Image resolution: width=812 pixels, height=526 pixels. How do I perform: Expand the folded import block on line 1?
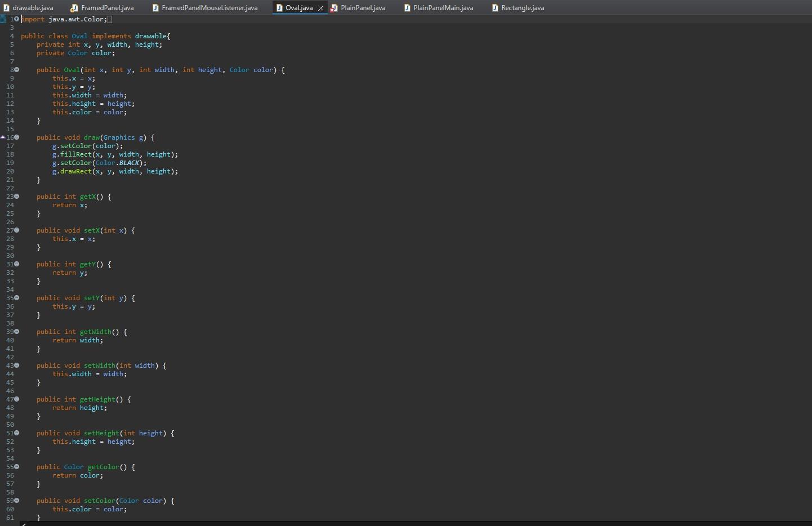point(17,19)
